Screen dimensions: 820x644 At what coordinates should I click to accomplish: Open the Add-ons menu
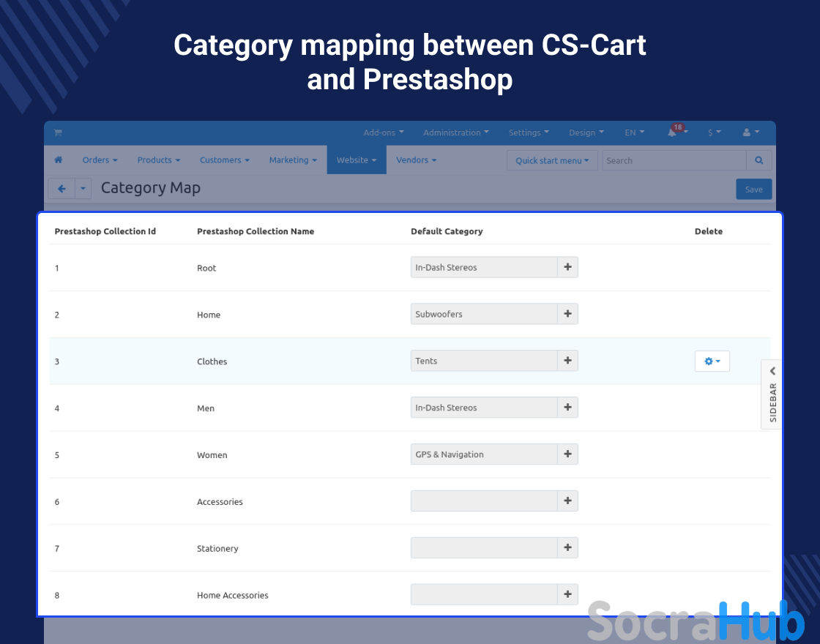(x=383, y=132)
